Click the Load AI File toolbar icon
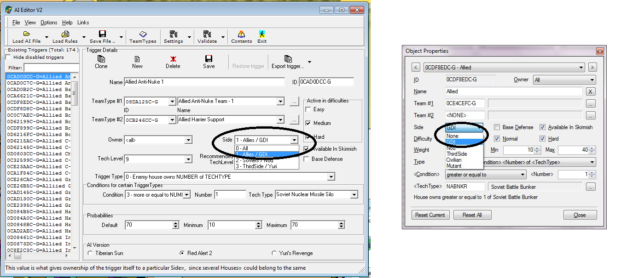Viewport: 644px width, 278px height. point(26,34)
